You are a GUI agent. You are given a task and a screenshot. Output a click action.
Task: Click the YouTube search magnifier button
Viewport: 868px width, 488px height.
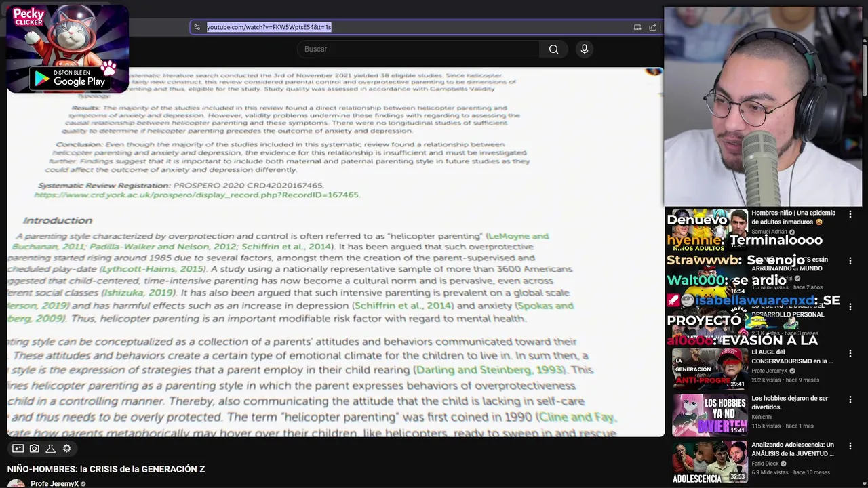click(554, 49)
